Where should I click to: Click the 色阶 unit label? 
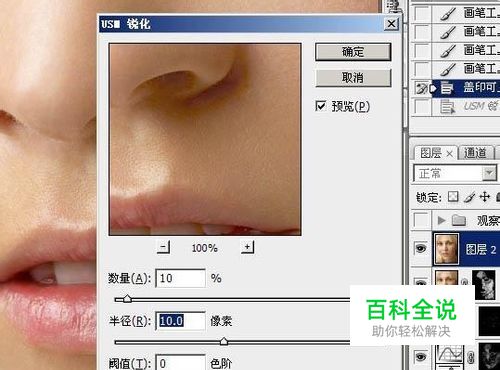click(221, 363)
